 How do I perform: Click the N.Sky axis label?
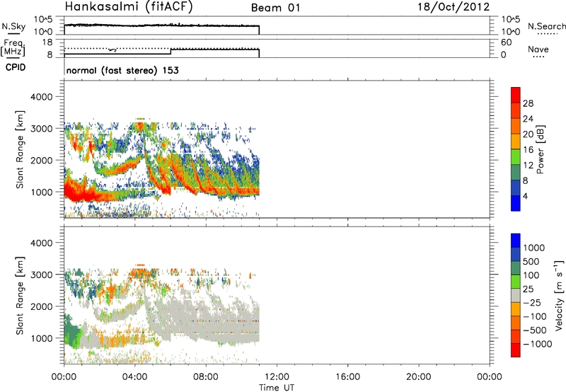(x=13, y=26)
